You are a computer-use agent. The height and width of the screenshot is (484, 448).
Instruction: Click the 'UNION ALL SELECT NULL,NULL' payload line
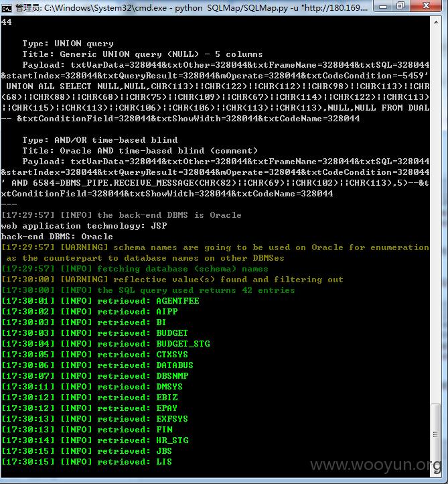pos(218,86)
